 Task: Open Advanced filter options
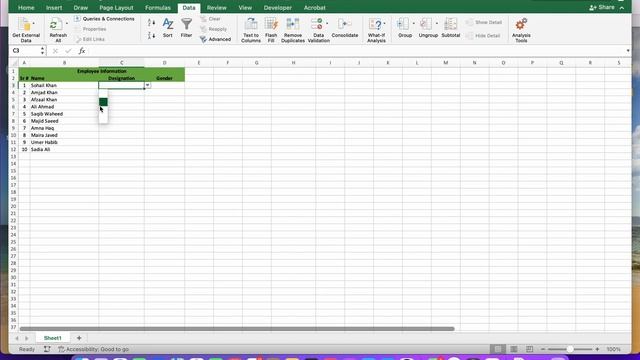pos(215,39)
